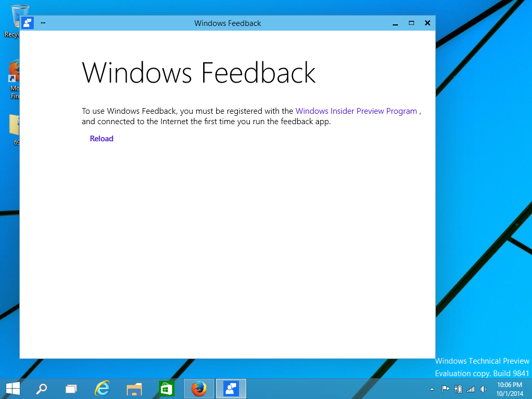Click the Reload link
The image size is (532, 399).
tap(101, 138)
